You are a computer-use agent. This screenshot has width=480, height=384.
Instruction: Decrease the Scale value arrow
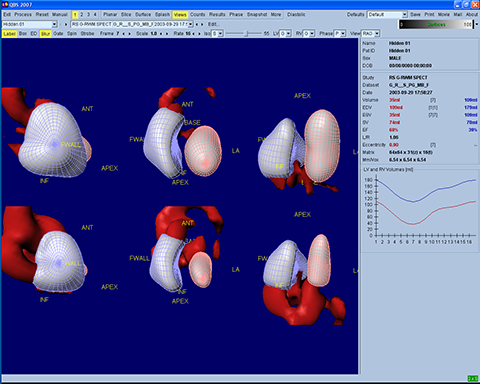click(x=161, y=34)
